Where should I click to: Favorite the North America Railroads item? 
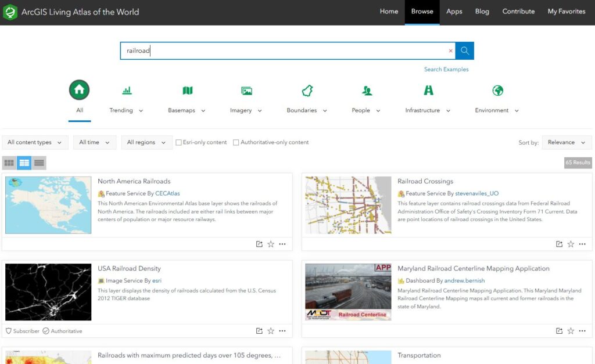tap(271, 244)
